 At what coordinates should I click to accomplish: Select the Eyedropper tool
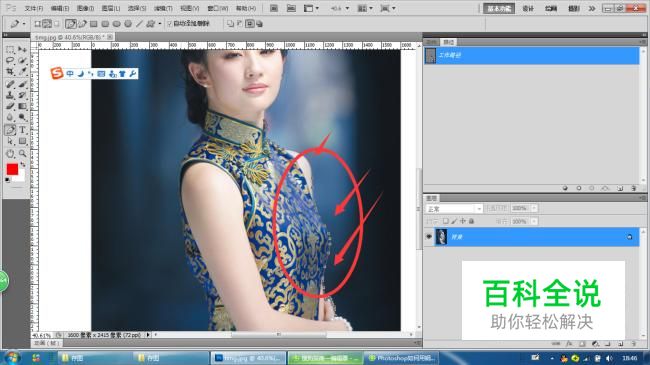tap(22, 71)
